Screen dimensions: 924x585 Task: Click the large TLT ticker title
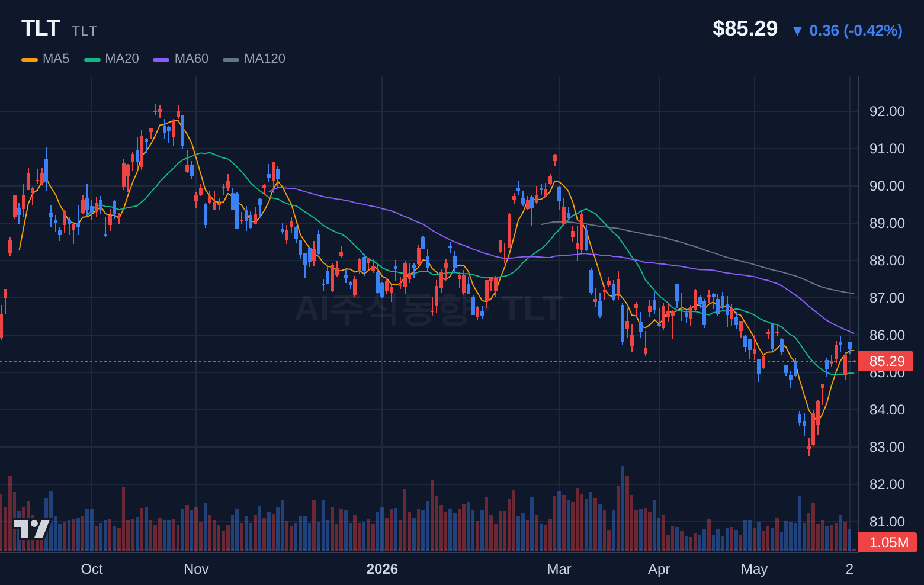[x=41, y=28]
